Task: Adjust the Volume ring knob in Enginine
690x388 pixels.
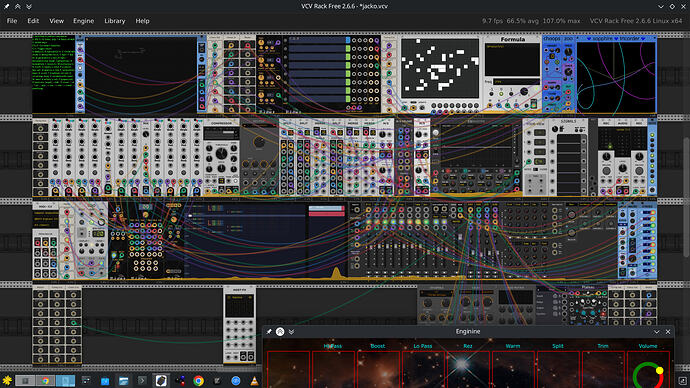Action: click(648, 375)
